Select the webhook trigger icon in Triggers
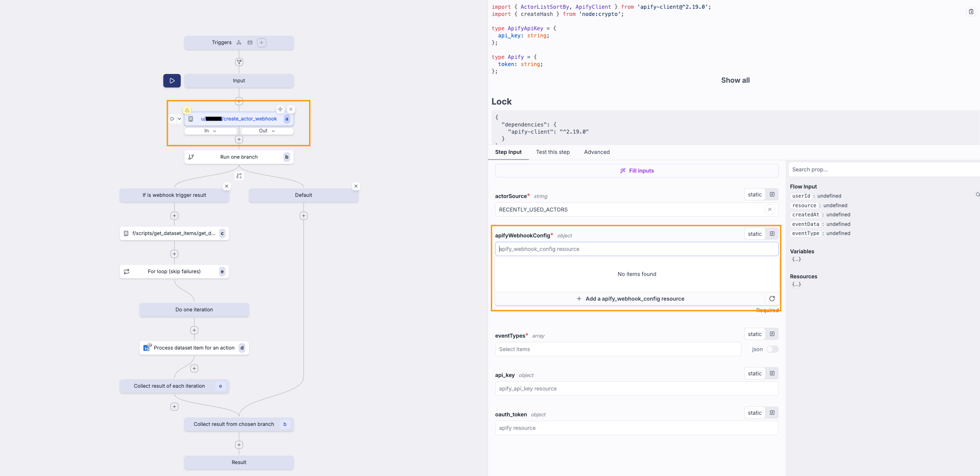 point(239,42)
